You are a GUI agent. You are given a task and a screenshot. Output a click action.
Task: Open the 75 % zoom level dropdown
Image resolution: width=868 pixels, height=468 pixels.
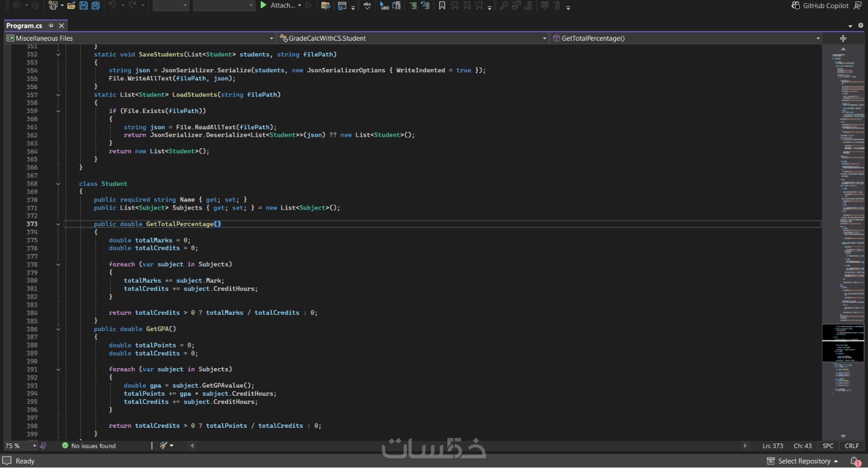[34, 446]
